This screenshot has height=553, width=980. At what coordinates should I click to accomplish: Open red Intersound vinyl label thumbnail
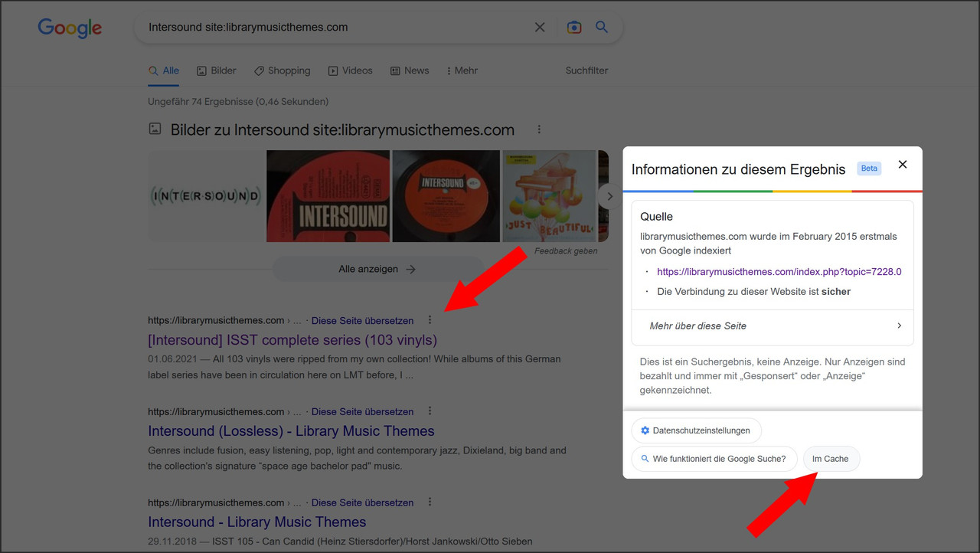pyautogui.click(x=328, y=196)
